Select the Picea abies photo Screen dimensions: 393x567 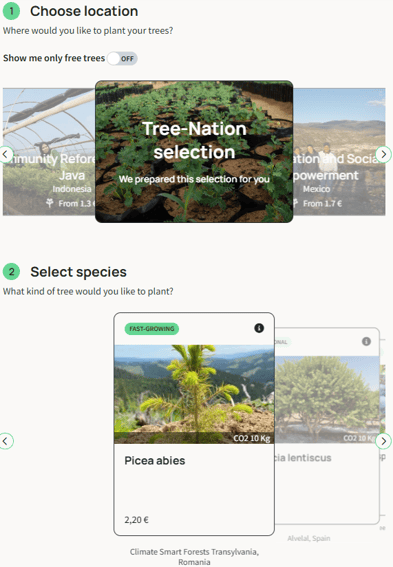(x=194, y=394)
